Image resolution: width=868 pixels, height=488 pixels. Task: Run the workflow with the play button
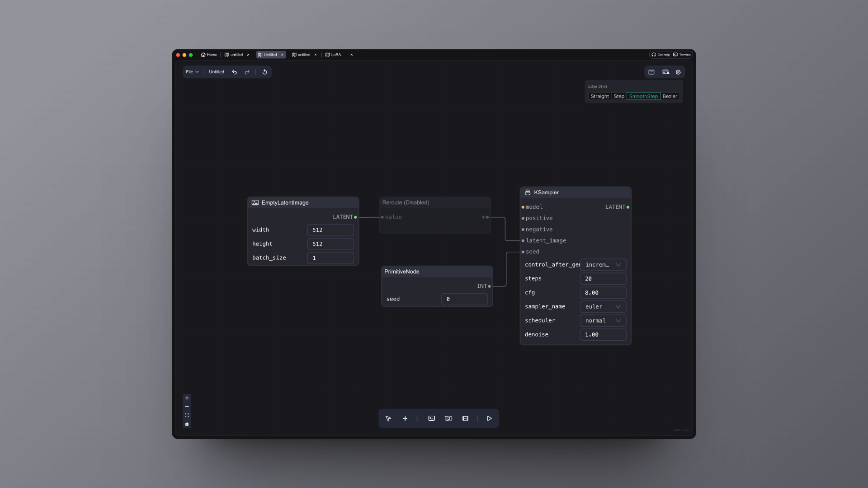[489, 419]
